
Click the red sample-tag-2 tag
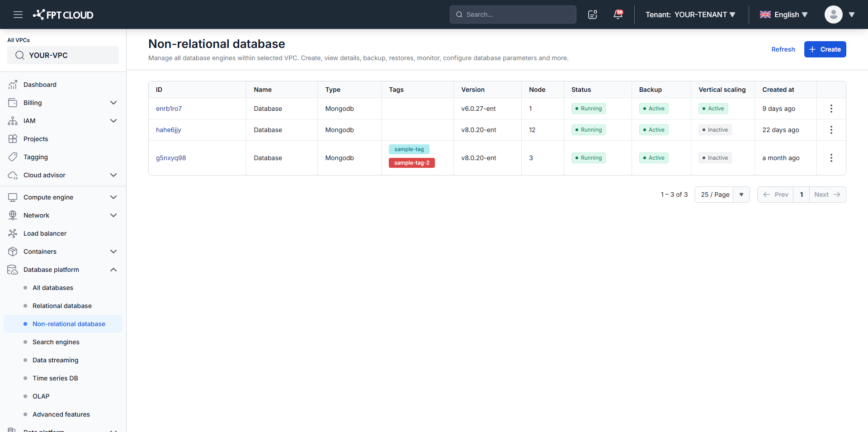pyautogui.click(x=412, y=163)
